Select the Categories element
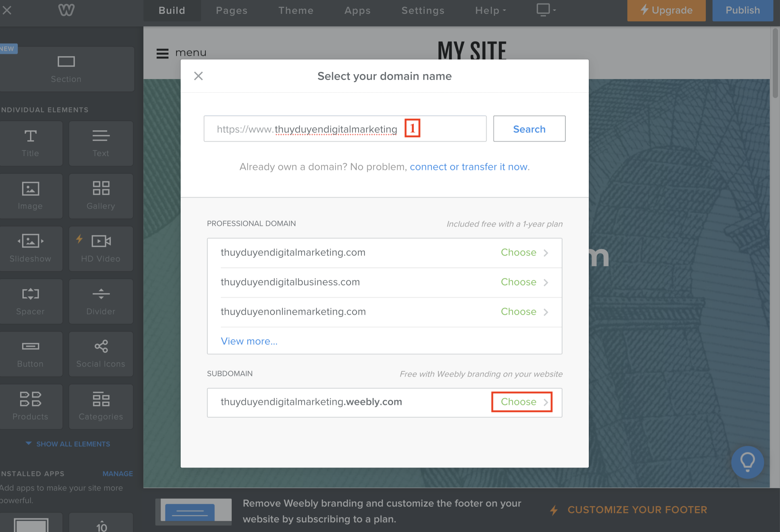 point(101,406)
